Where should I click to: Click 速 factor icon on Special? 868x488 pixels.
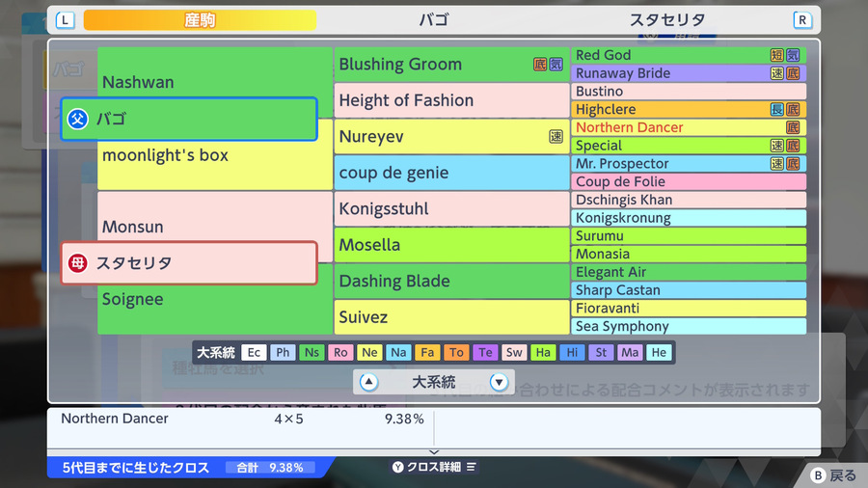click(x=777, y=146)
